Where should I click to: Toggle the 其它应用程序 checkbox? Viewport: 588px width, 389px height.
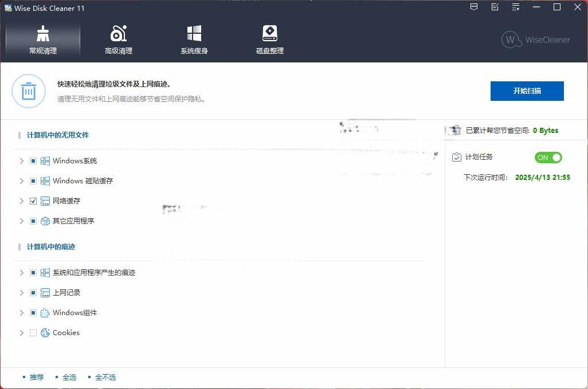[33, 221]
